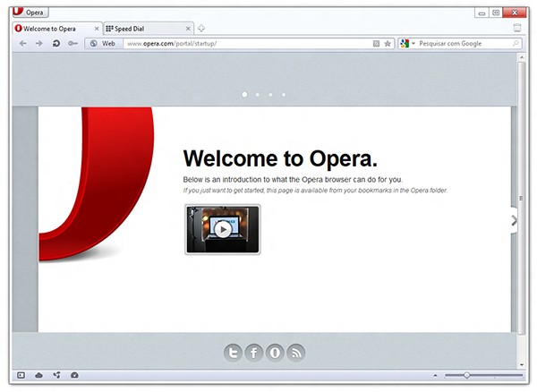Adjust the zoom slider handle
The image size is (537, 392).
pos(467,375)
